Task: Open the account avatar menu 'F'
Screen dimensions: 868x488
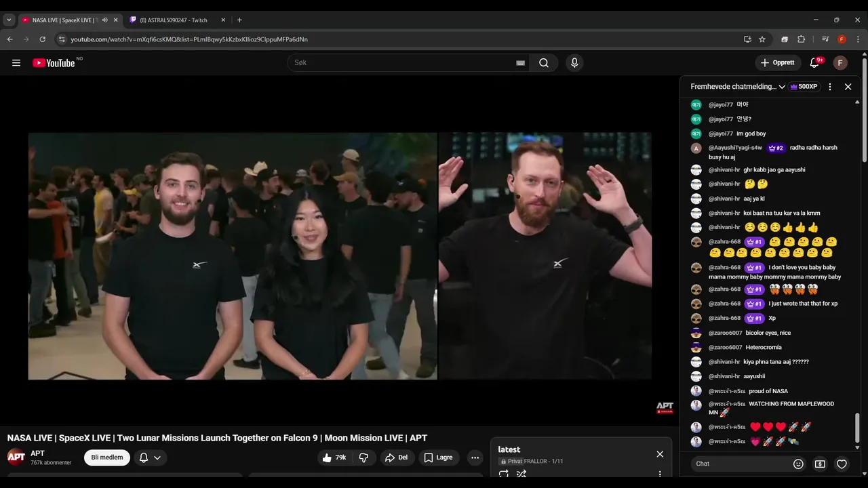Action: [840, 63]
